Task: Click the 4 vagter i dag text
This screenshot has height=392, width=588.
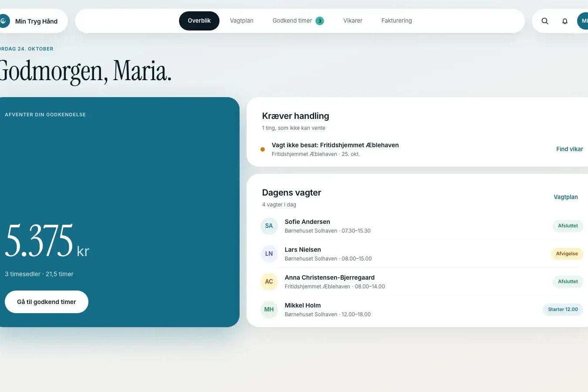Action: [279, 205]
